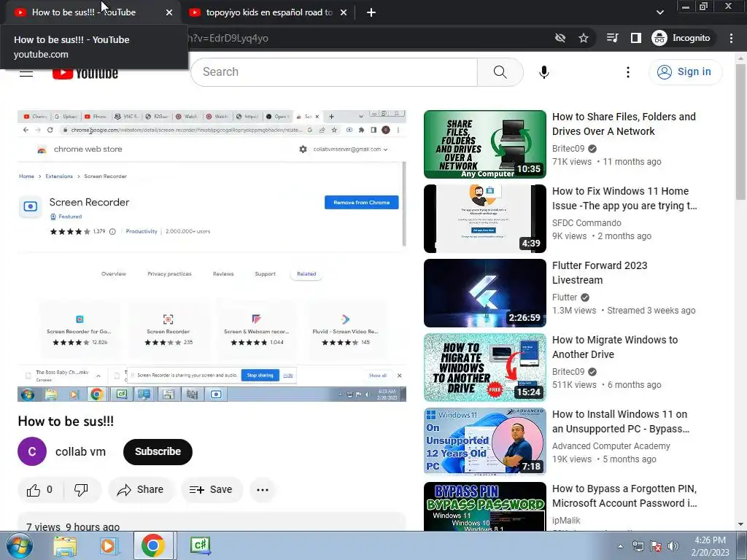
Task: Open Windows 11 Unsupported PC thumbnail
Action: tap(485, 441)
